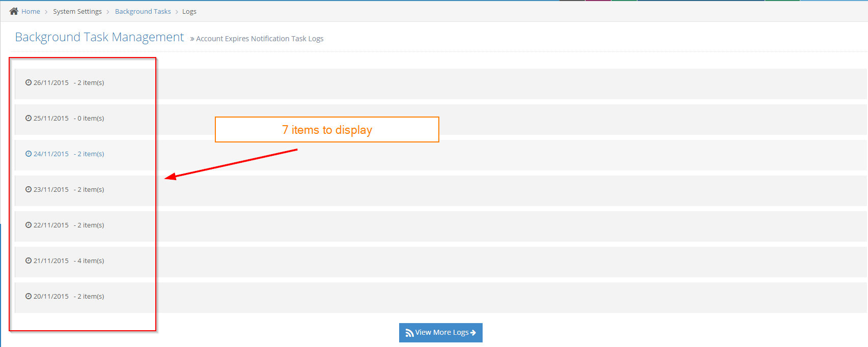The height and width of the screenshot is (347, 868).
Task: Go to the Background Tasks breadcrumb link
Action: (143, 11)
